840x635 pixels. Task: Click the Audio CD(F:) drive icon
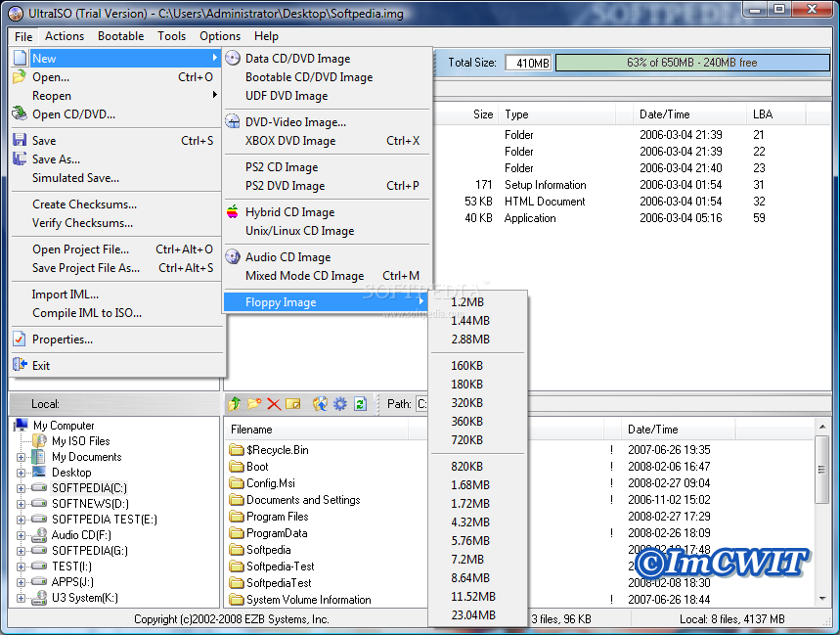[x=39, y=534]
